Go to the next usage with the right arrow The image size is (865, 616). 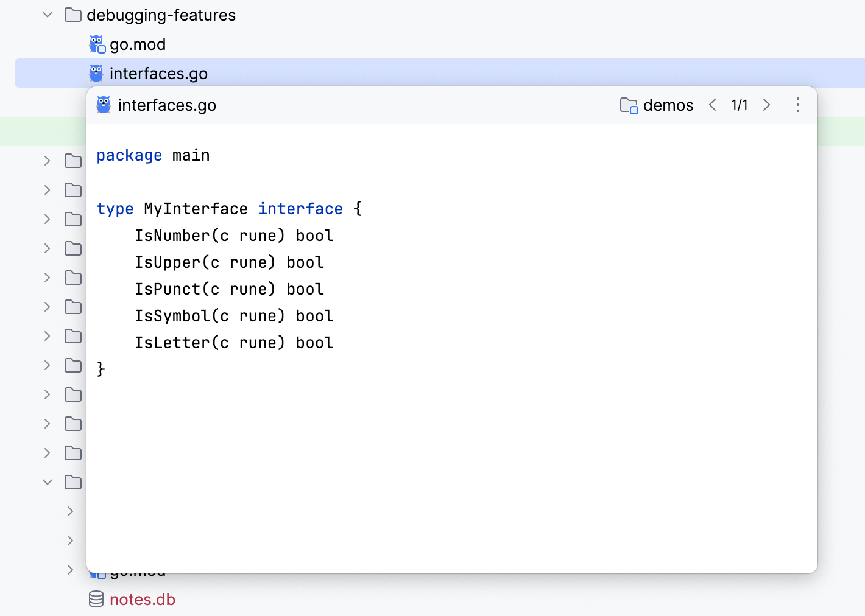pos(766,105)
